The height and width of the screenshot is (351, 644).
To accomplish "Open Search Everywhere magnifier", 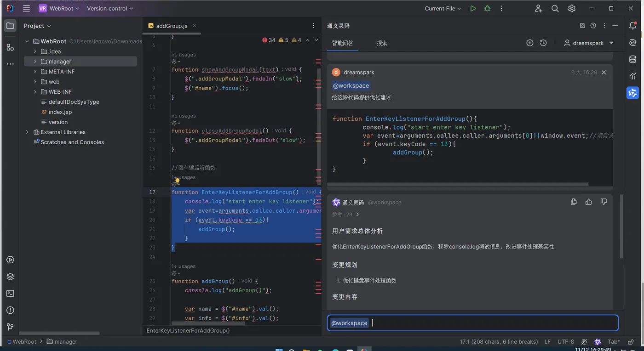I will (x=555, y=8).
